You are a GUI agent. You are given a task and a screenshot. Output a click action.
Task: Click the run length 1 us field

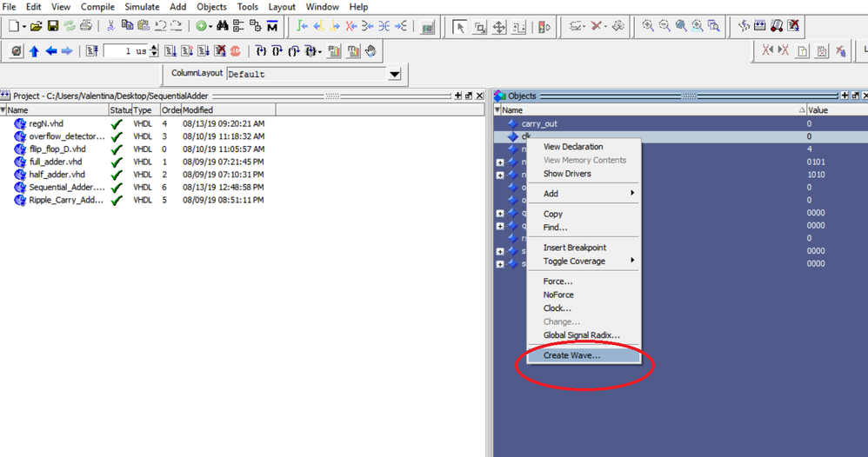(126, 51)
